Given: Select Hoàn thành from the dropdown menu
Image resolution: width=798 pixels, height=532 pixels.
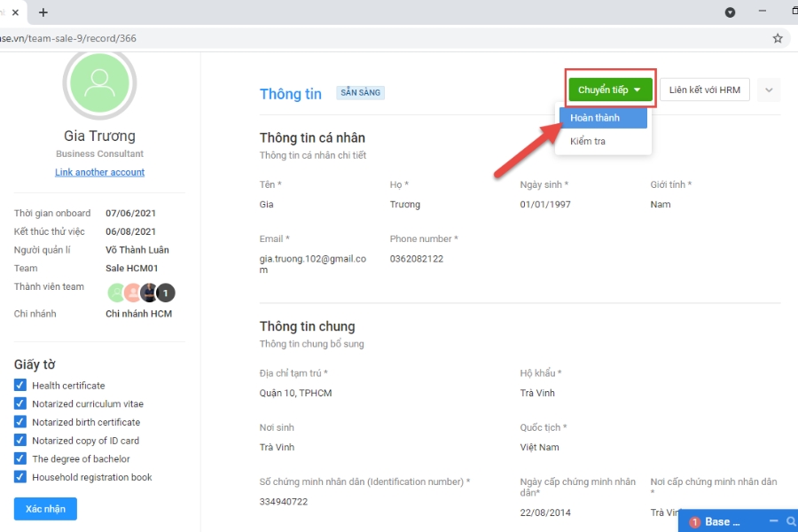Looking at the screenshot, I should [595, 118].
